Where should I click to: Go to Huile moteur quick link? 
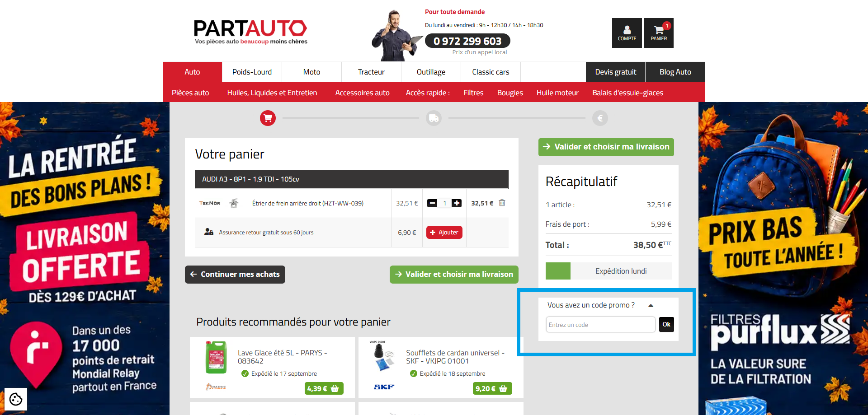pos(557,93)
